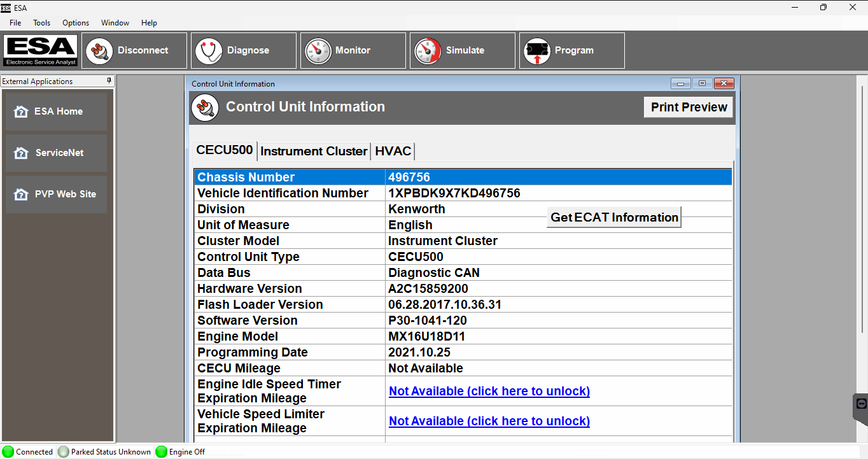Click the Disconnect plug icon

click(x=100, y=50)
